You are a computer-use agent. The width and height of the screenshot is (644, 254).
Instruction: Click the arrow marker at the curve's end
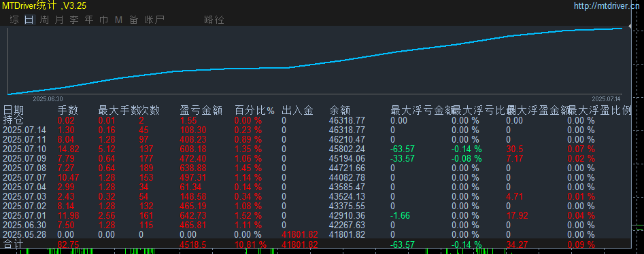pyautogui.click(x=630, y=26)
